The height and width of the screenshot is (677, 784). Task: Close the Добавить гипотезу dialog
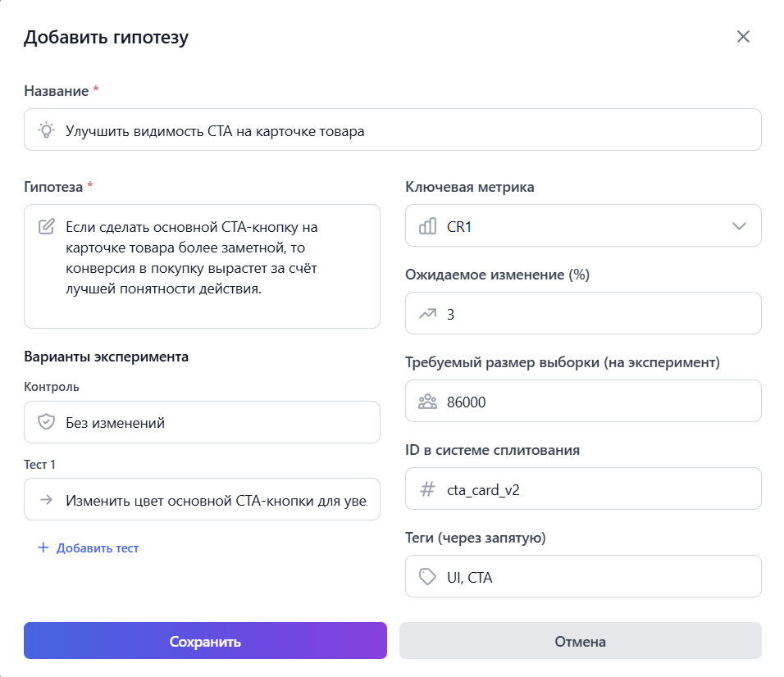743,36
